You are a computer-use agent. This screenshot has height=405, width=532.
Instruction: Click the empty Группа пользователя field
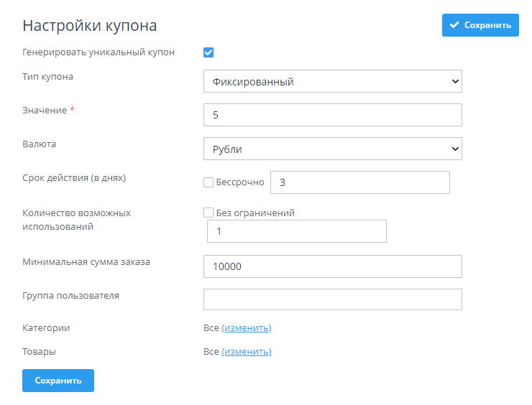(x=332, y=299)
